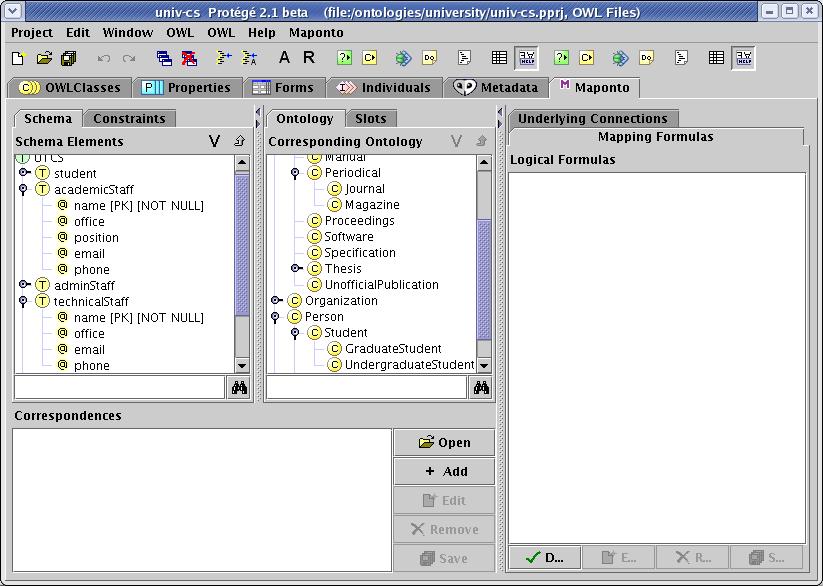Switch to the OWLClasses tab
Image resolution: width=823 pixels, height=586 pixels.
pyautogui.click(x=69, y=87)
